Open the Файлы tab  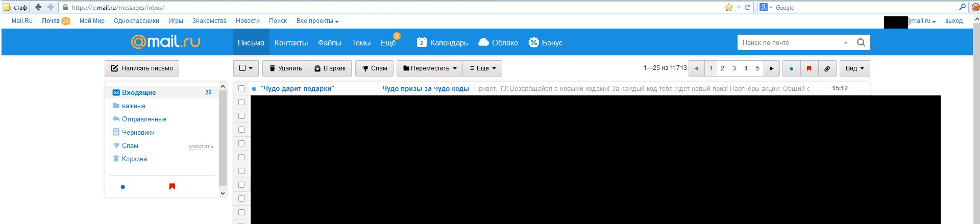pyautogui.click(x=330, y=43)
